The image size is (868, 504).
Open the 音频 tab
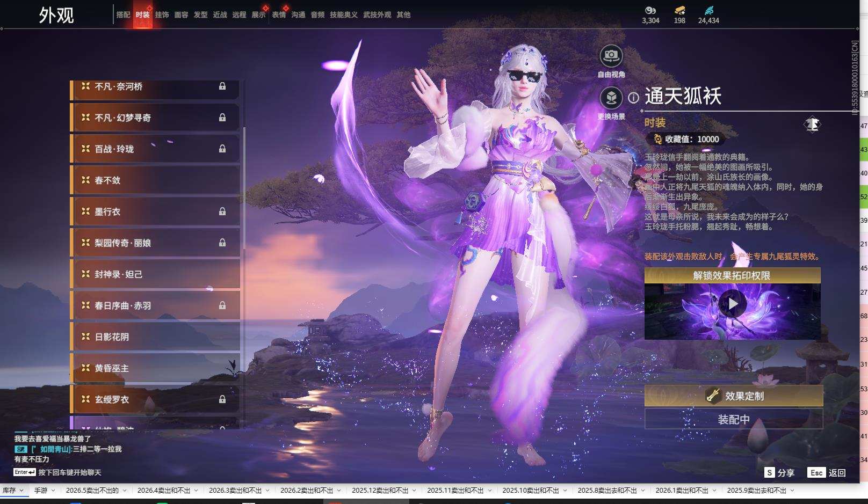[318, 15]
